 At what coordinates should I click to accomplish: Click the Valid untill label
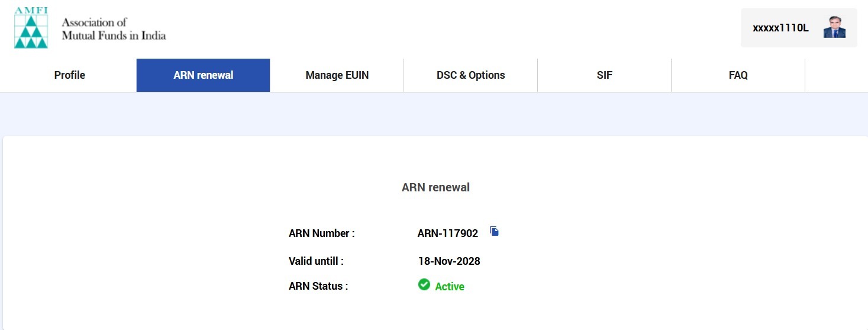(x=316, y=261)
